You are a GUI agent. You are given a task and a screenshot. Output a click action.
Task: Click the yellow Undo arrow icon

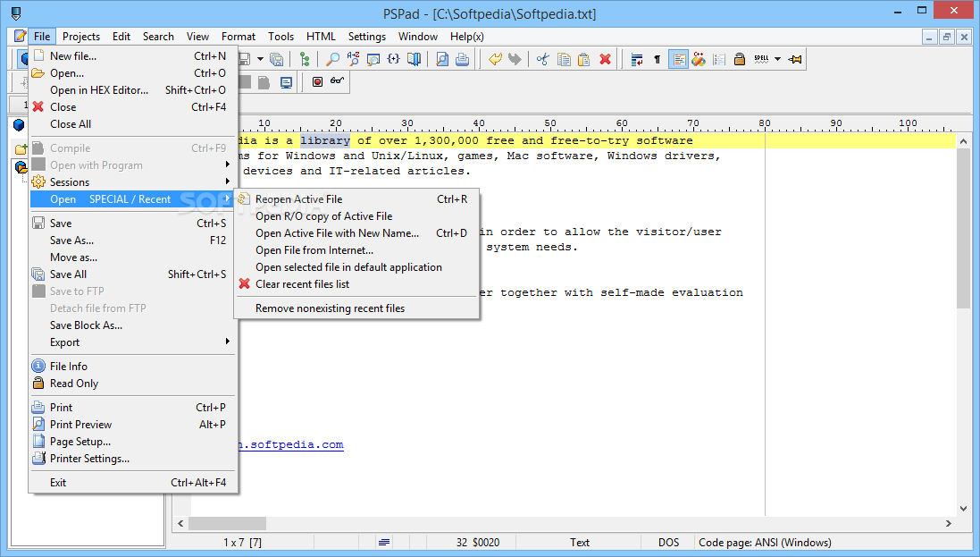[x=494, y=59]
